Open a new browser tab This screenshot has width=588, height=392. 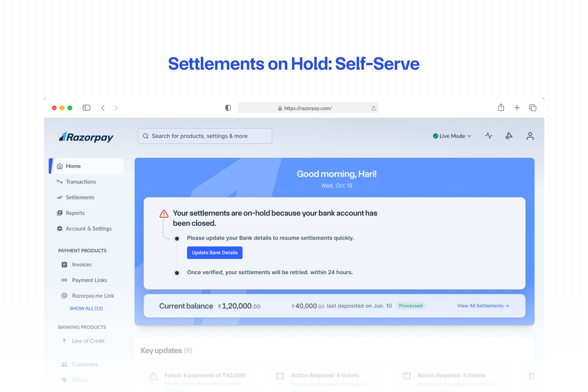(x=517, y=108)
